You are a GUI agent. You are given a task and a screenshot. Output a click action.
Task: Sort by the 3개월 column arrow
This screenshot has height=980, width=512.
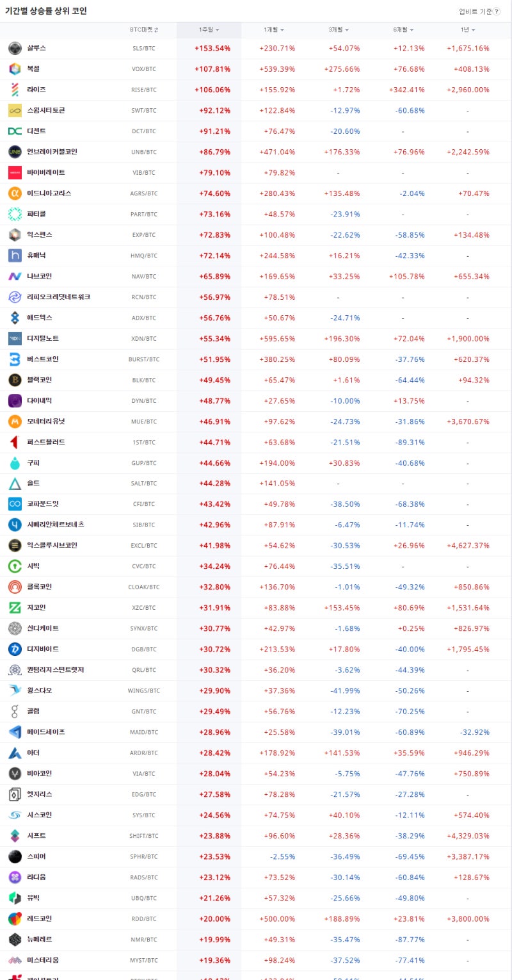pyautogui.click(x=347, y=30)
